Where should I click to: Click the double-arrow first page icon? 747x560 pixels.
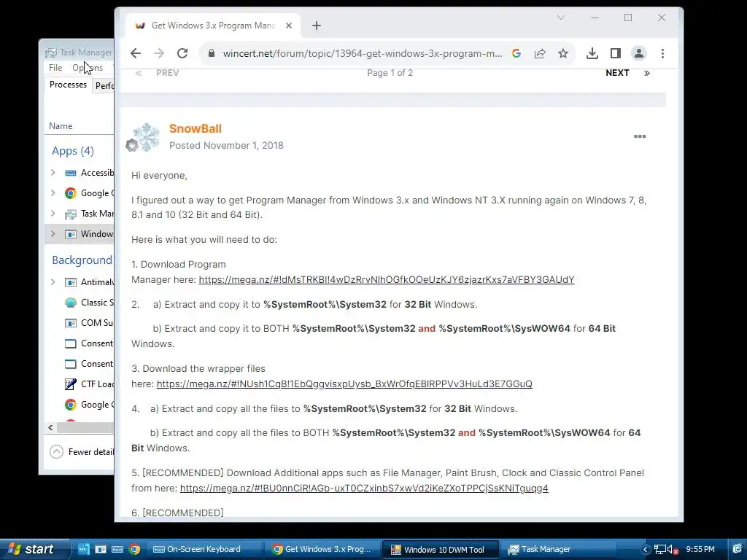click(139, 74)
